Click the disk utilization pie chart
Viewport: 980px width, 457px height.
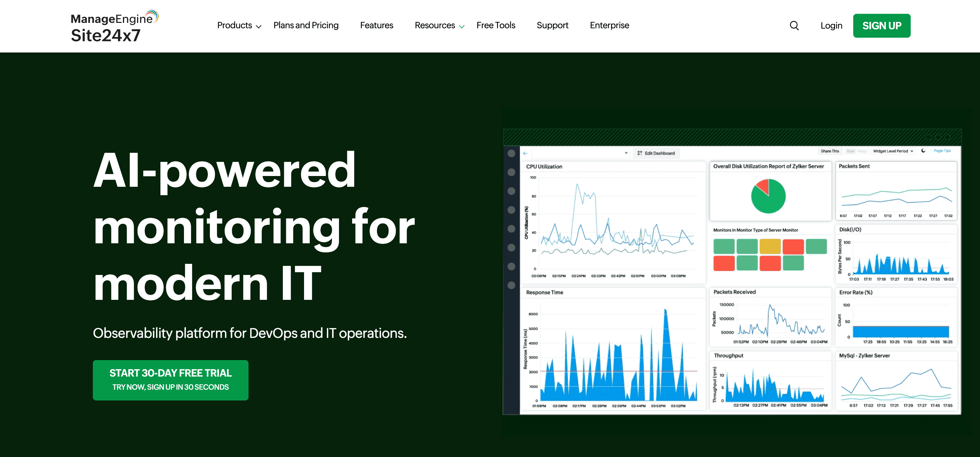click(768, 196)
